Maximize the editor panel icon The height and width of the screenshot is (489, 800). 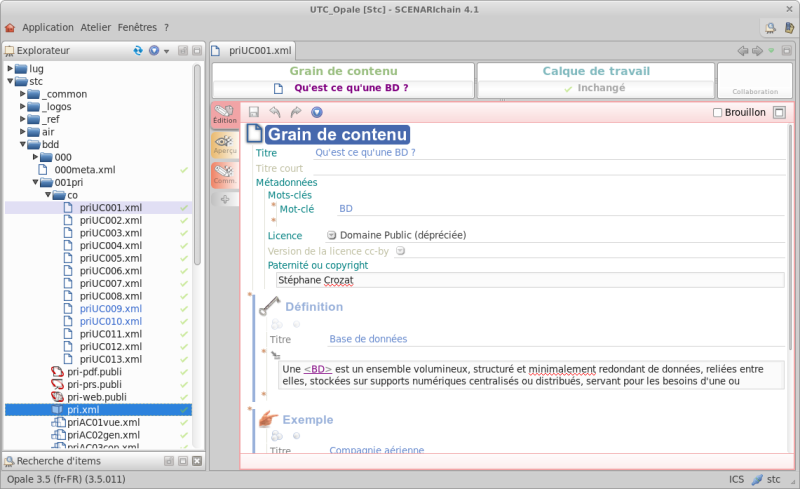(x=786, y=51)
